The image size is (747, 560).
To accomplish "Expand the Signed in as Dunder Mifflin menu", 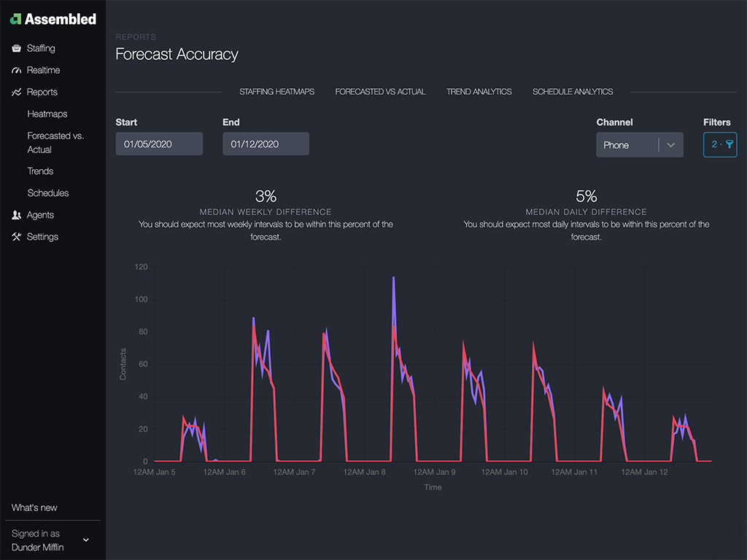I will (85, 540).
